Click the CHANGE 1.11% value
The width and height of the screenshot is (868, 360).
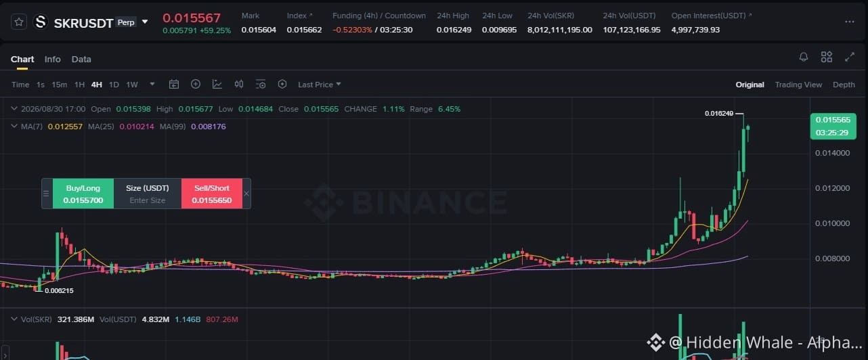click(x=392, y=109)
